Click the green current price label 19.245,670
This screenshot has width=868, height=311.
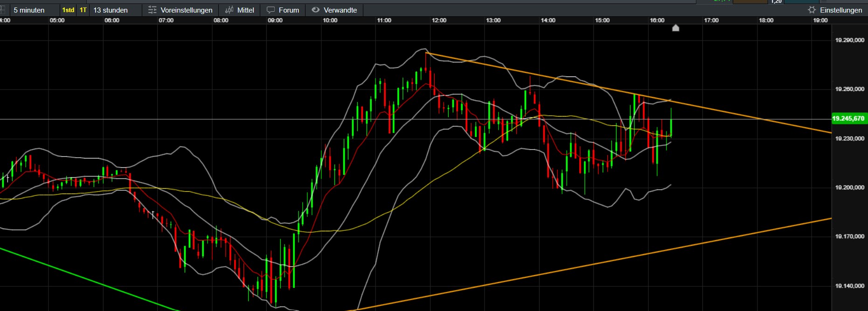click(848, 118)
